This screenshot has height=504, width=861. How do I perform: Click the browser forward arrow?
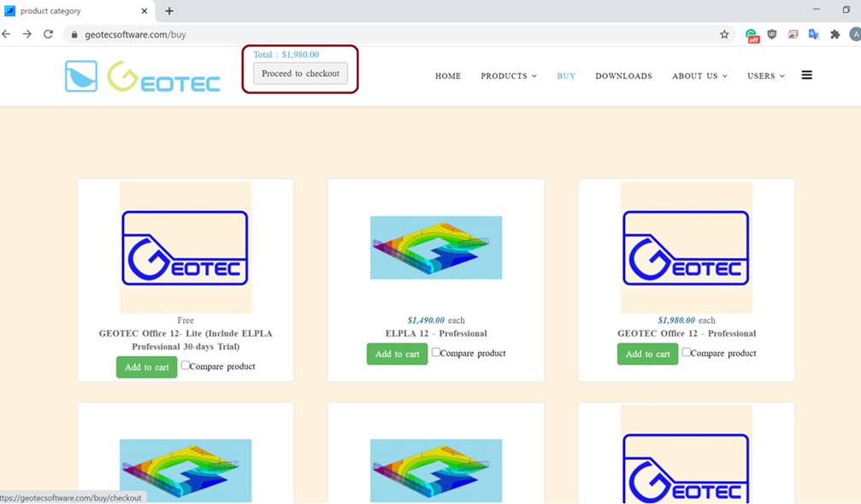[27, 34]
